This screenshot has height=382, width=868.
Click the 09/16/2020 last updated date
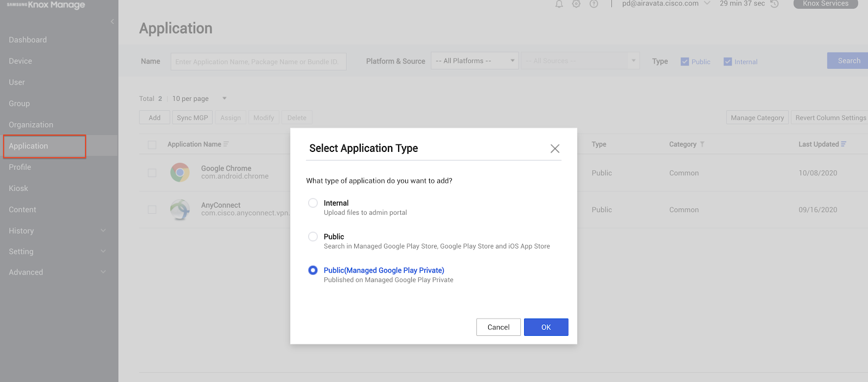pyautogui.click(x=818, y=210)
